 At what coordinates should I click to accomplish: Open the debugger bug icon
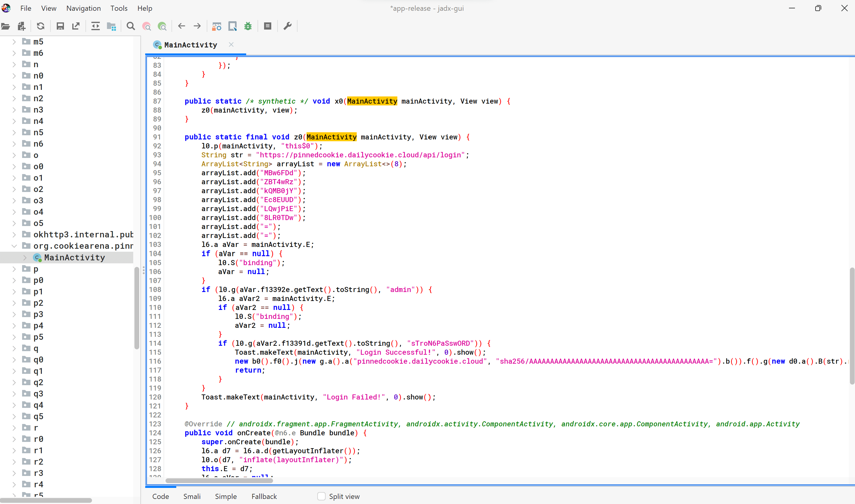pyautogui.click(x=248, y=26)
